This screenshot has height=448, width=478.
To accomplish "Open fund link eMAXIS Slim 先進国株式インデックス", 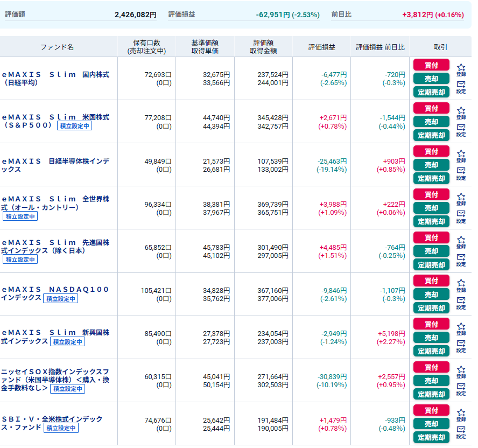I will pyautogui.click(x=55, y=247).
